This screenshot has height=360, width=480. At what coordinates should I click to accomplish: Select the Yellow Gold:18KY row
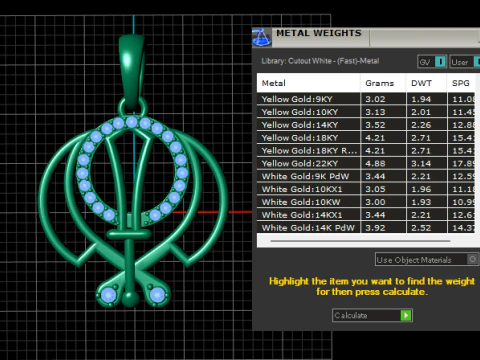[366, 138]
